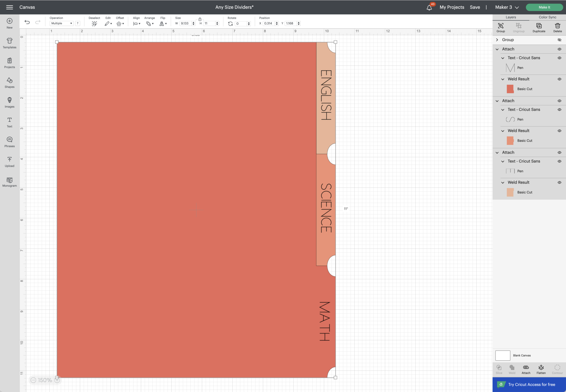Screen dimensions: 566x392
Task: Click the Make It button
Action: (x=544, y=7)
